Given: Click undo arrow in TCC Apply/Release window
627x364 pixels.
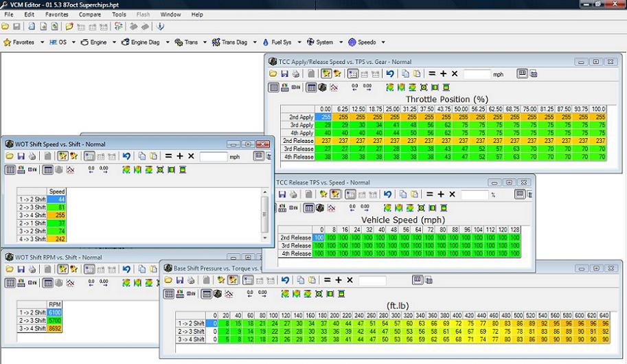Looking at the screenshot, I should [390, 73].
